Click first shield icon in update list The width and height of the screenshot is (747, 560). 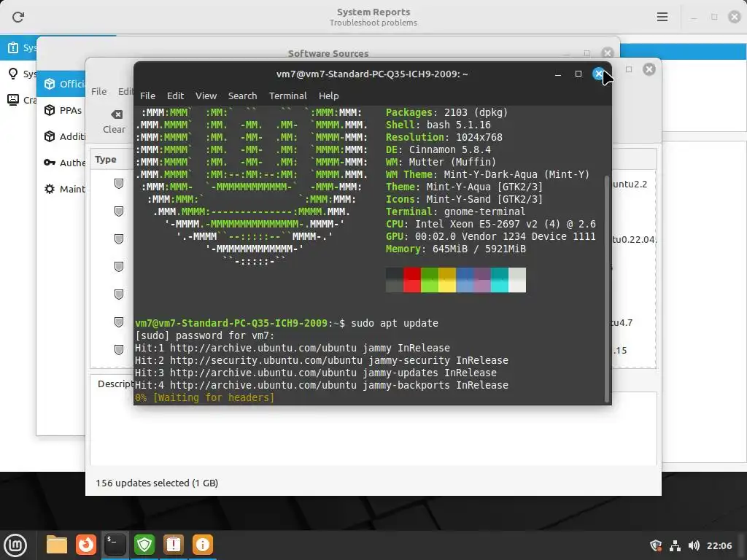(x=119, y=183)
